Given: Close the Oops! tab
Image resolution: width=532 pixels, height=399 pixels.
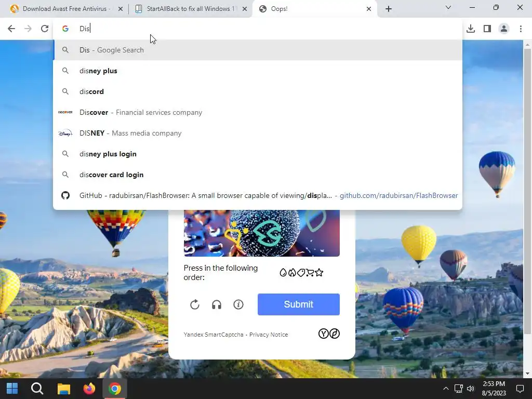Looking at the screenshot, I should 369,9.
